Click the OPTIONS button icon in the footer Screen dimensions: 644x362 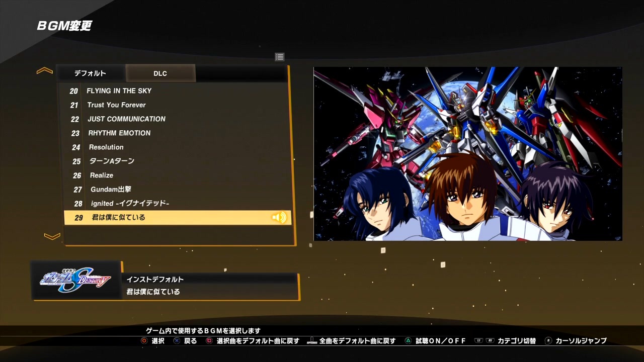pyautogui.click(x=312, y=341)
